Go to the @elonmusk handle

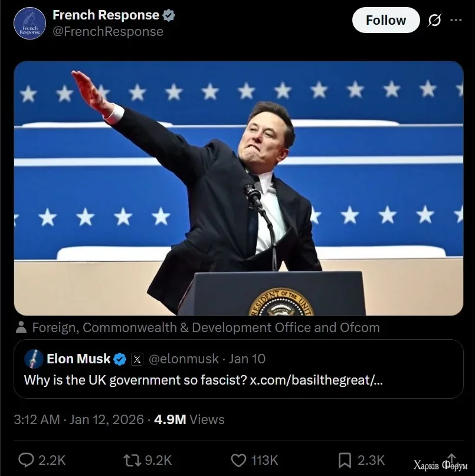182,359
